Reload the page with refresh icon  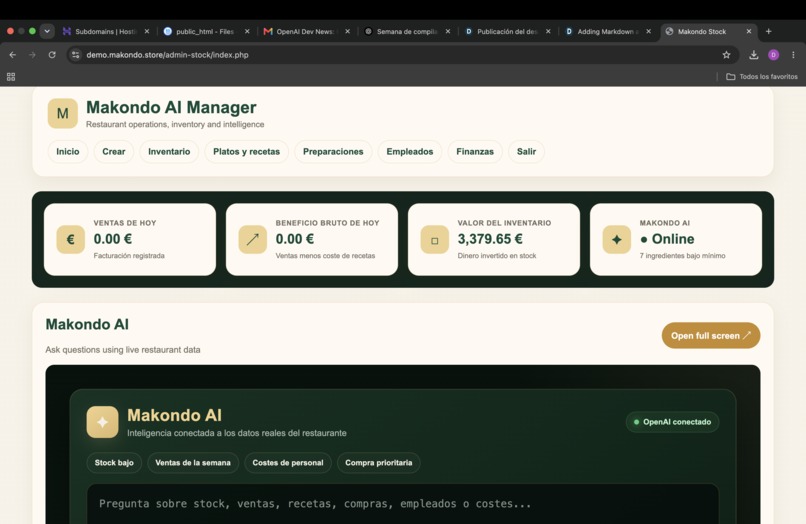[x=52, y=55]
